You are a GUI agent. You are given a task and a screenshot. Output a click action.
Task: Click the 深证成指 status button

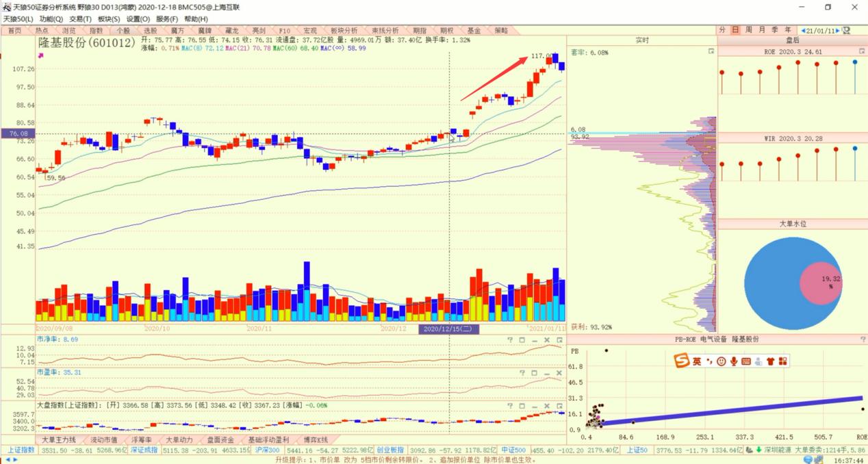tap(144, 450)
